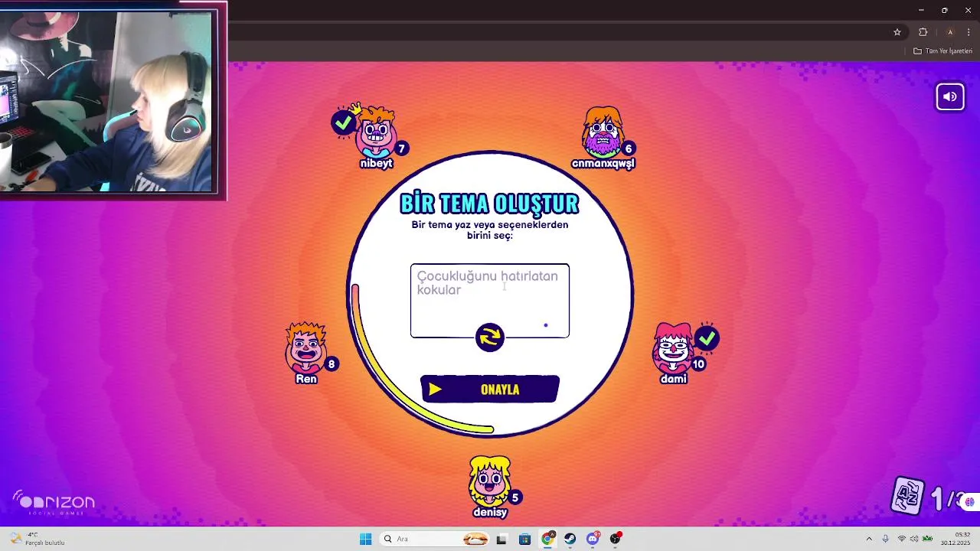
Task: Open the Tüm Yer İşaretleri bookmarks folder
Action: click(x=942, y=51)
